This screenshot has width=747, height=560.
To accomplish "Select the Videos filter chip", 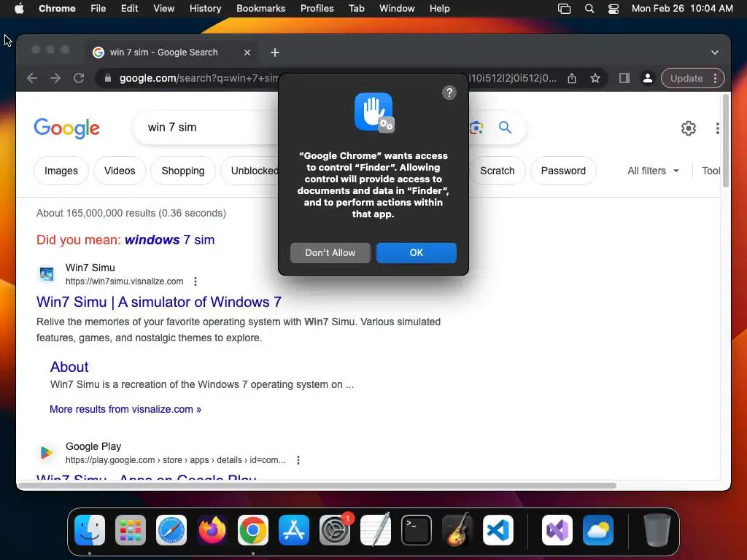I will pos(120,171).
